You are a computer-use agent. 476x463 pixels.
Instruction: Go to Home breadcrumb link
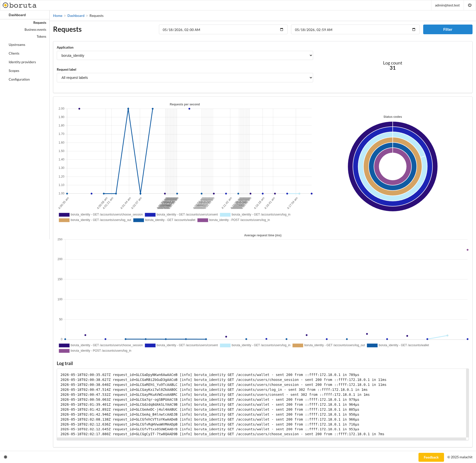pos(58,16)
